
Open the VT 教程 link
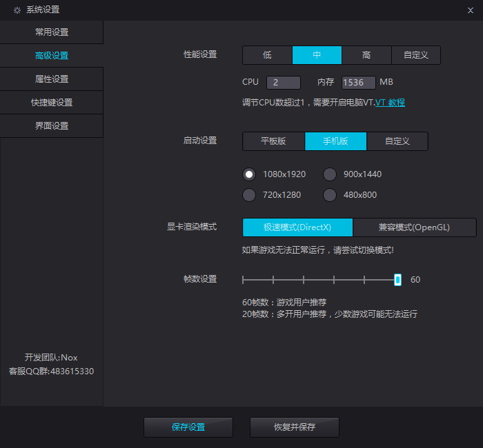click(x=390, y=103)
